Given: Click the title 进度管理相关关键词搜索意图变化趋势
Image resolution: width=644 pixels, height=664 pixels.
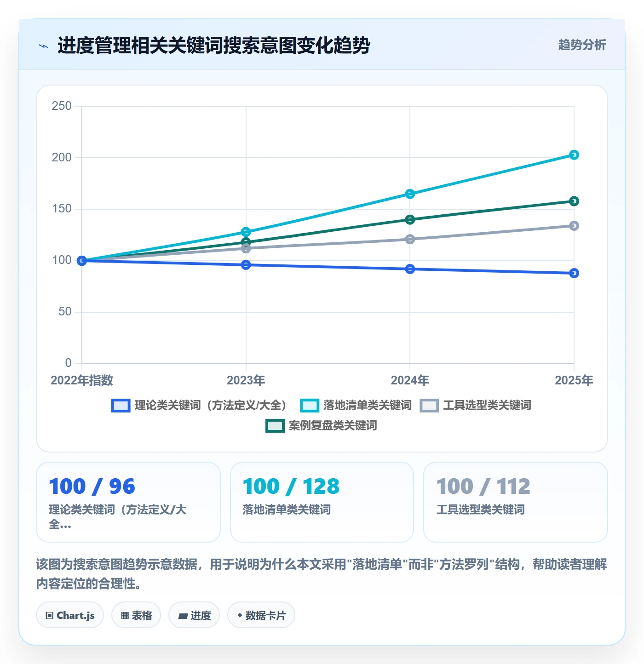Looking at the screenshot, I should click(214, 46).
